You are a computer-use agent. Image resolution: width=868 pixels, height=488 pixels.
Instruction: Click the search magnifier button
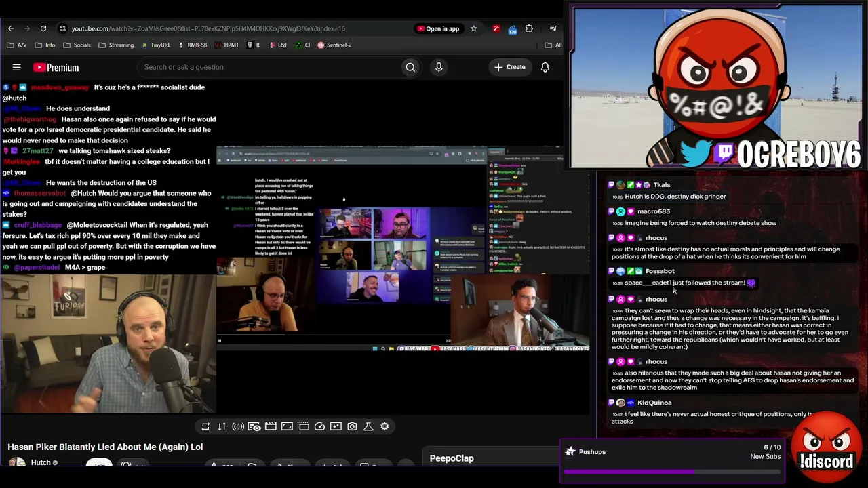pos(410,67)
